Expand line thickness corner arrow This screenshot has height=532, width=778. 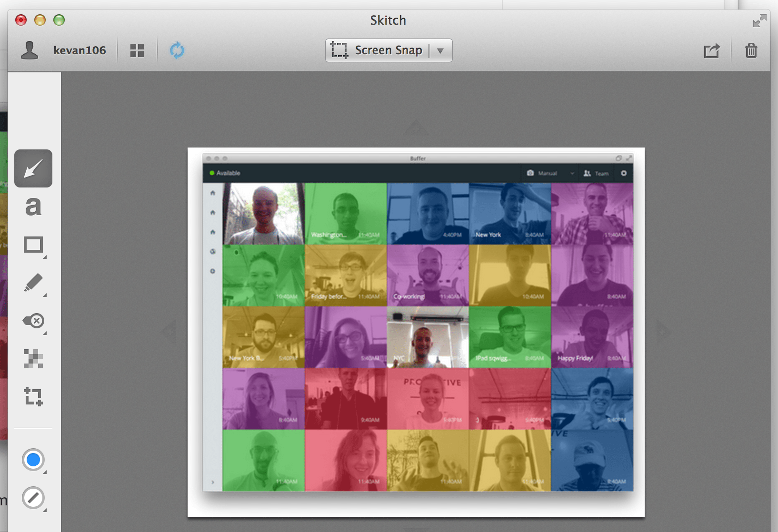click(45, 510)
